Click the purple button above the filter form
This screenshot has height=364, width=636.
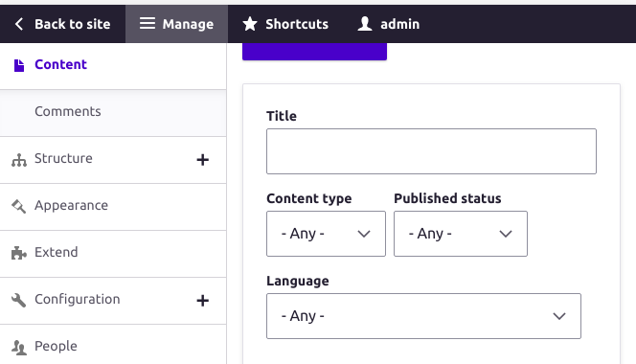pyautogui.click(x=314, y=52)
